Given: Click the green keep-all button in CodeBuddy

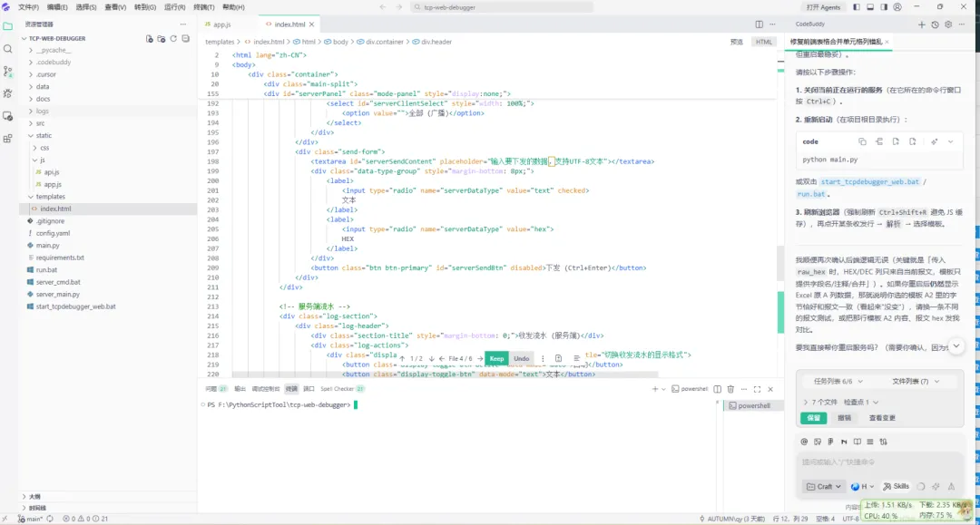Looking at the screenshot, I should tap(813, 418).
